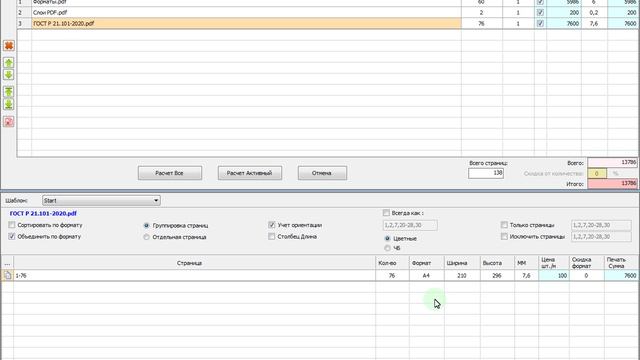Click the height cell '296'
This screenshot has height=360, width=640.
tap(497, 276)
